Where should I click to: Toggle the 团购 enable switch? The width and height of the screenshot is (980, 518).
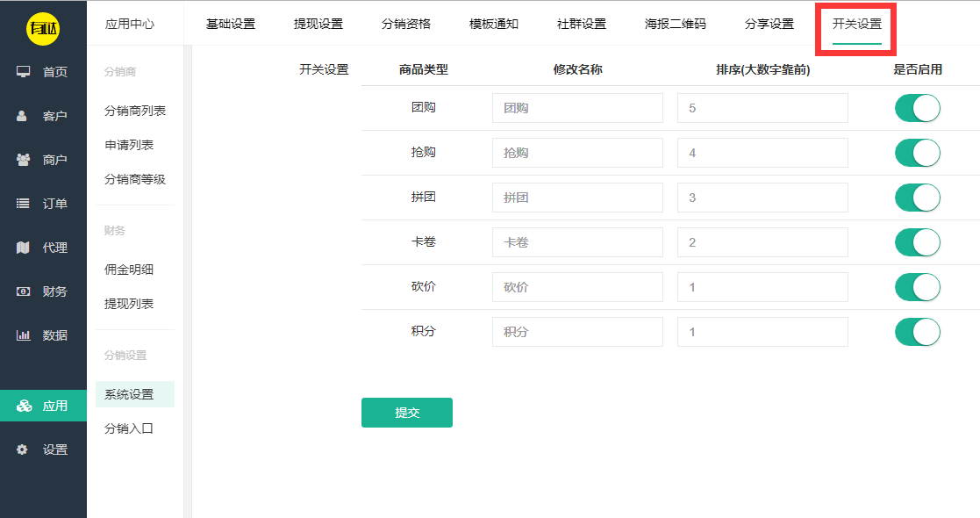(x=918, y=108)
